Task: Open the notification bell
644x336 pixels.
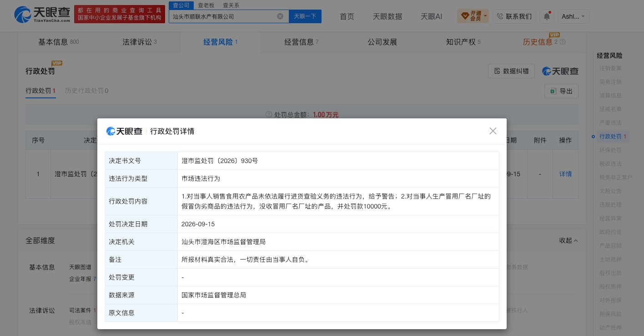Action: [x=546, y=16]
